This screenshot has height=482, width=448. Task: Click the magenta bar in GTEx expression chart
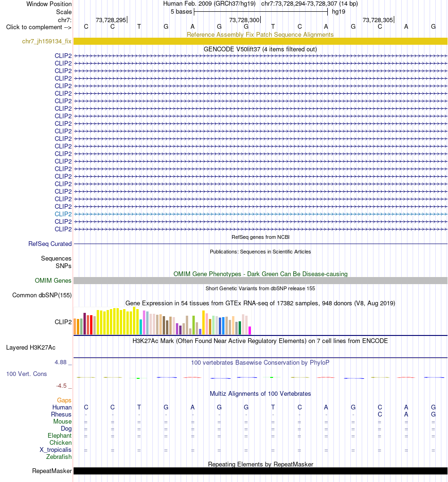249,330
